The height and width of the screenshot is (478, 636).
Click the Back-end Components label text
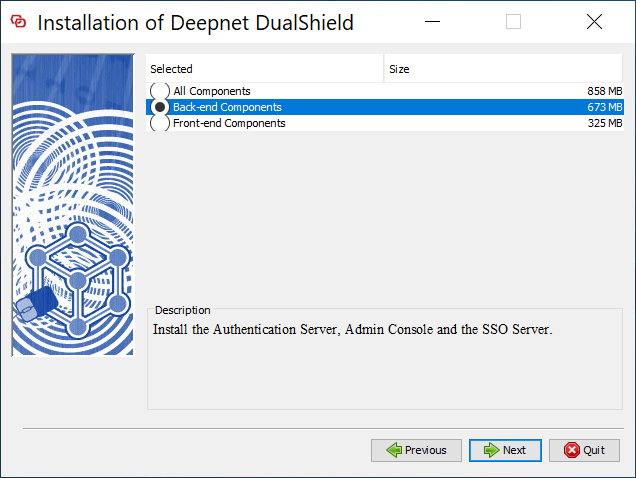[227, 107]
